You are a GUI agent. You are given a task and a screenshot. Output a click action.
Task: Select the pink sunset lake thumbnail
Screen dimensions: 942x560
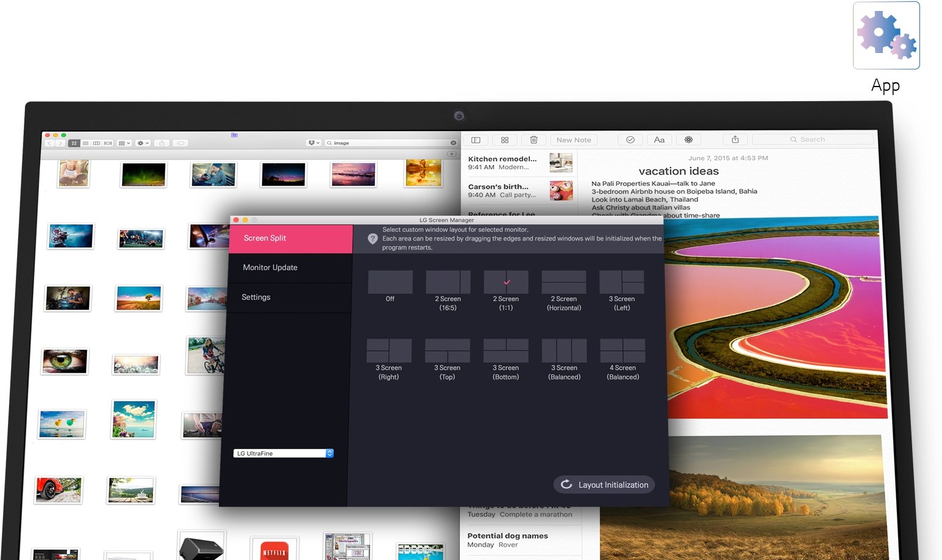354,174
